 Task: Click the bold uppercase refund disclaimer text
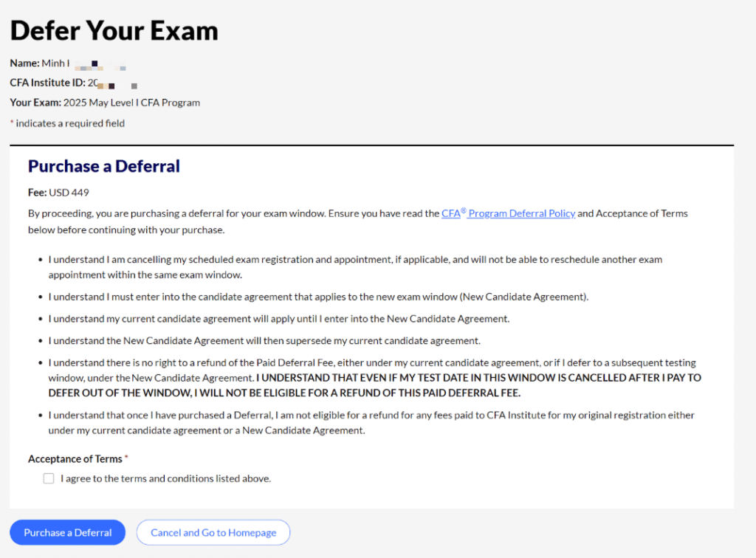(374, 385)
